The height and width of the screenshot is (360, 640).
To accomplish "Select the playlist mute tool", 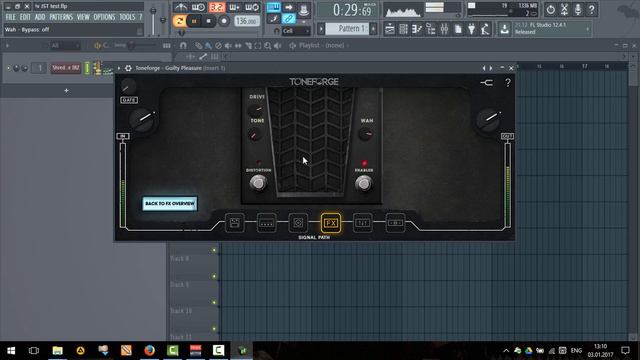I will 228,45.
